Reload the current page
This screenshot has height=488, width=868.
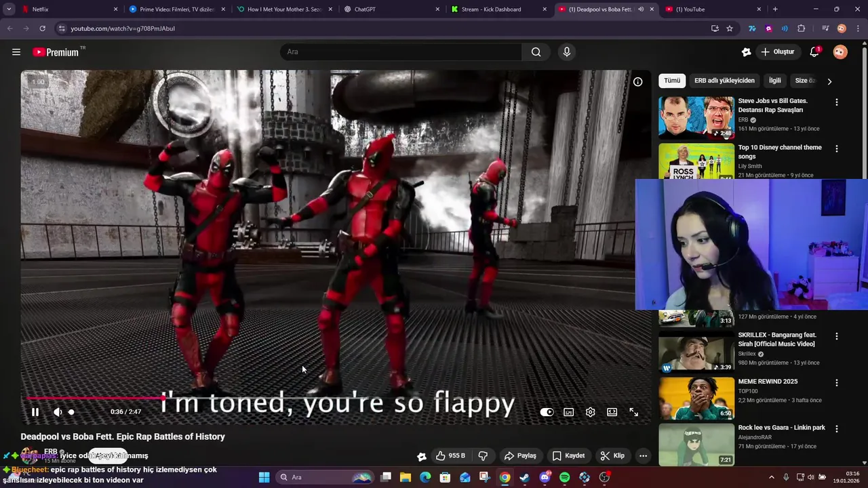tap(42, 28)
